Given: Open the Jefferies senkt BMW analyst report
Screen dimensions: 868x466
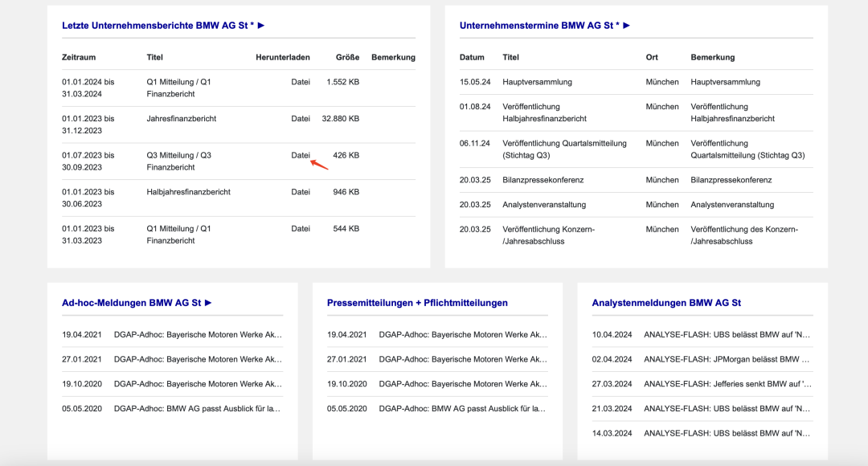Looking at the screenshot, I should click(x=727, y=384).
